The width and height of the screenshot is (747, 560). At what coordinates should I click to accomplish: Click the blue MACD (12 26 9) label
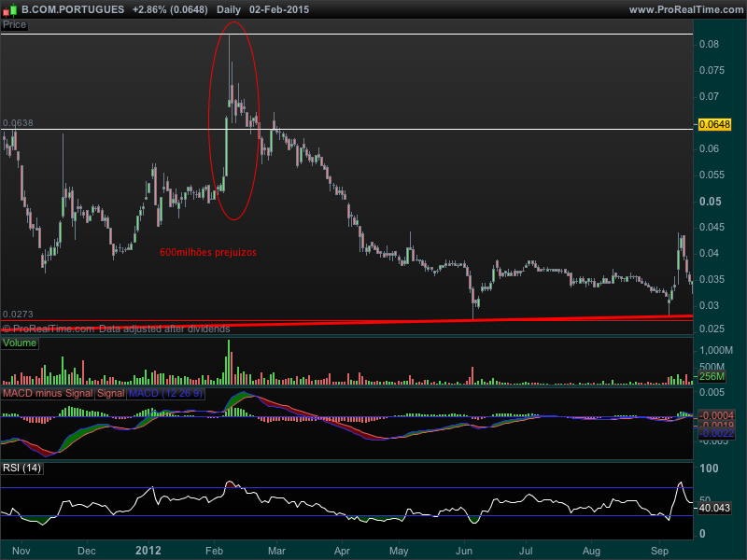165,393
